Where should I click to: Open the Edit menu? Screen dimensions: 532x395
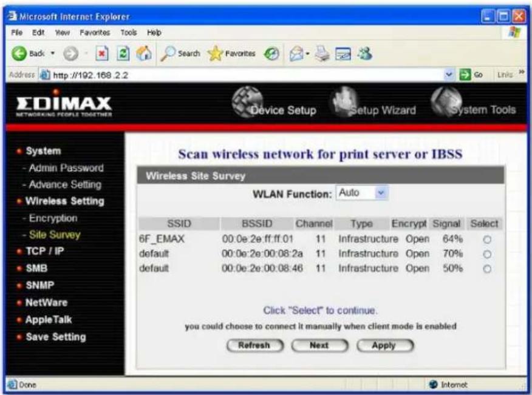pos(38,33)
